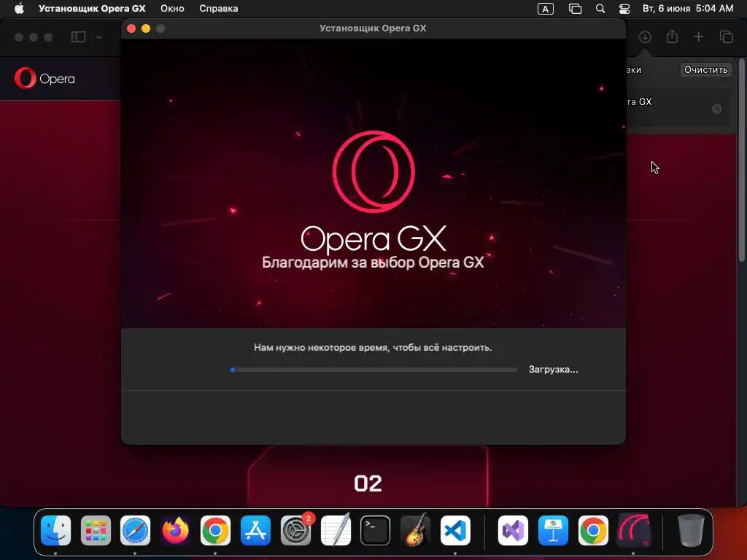
Task: Open Launchpad from the Dock
Action: pos(96,531)
